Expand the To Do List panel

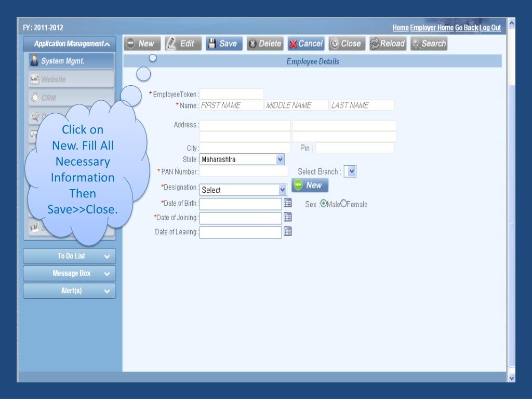[x=70, y=256]
